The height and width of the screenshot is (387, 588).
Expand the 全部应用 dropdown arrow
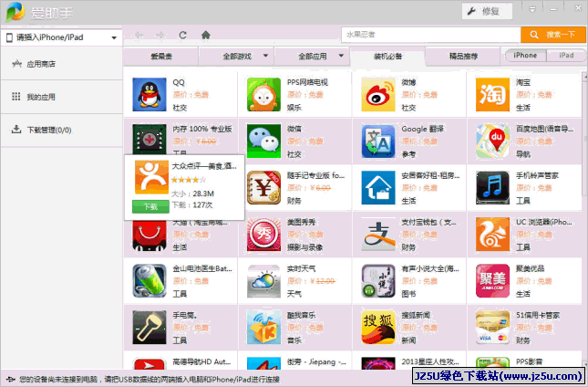pos(341,56)
